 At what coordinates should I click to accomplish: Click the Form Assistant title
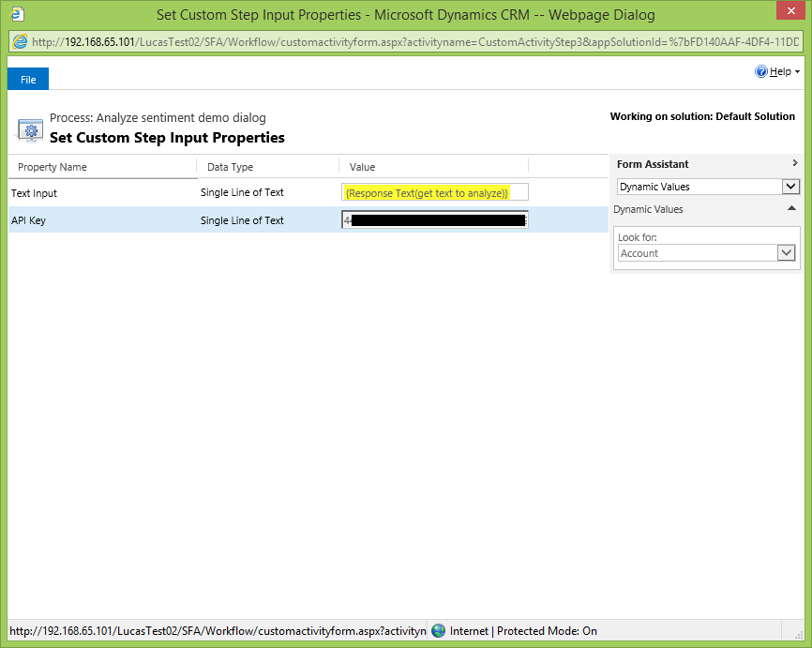(x=653, y=164)
